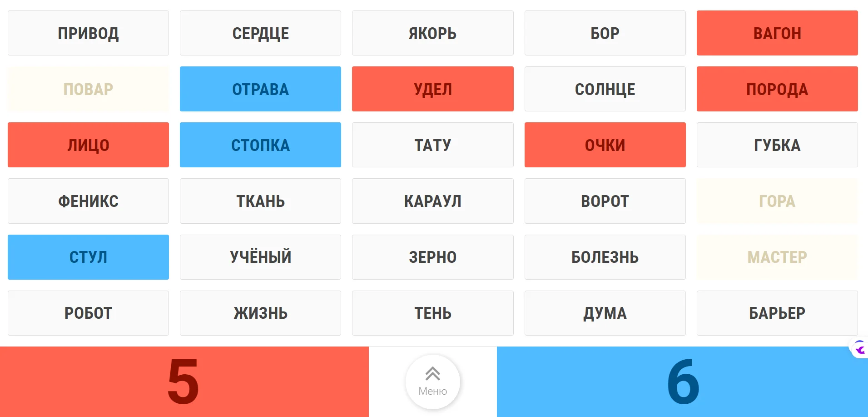Select the faded neutral ПОВАР card

click(x=88, y=89)
